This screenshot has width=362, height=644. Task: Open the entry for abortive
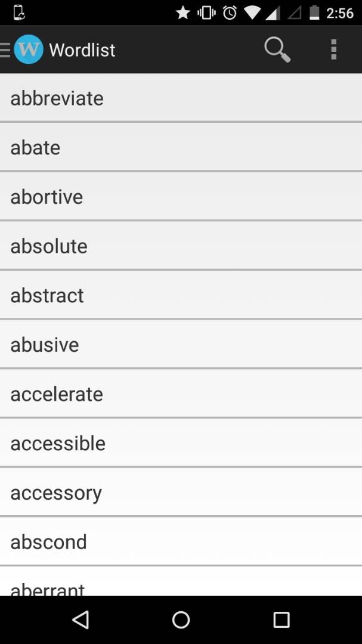[47, 197]
